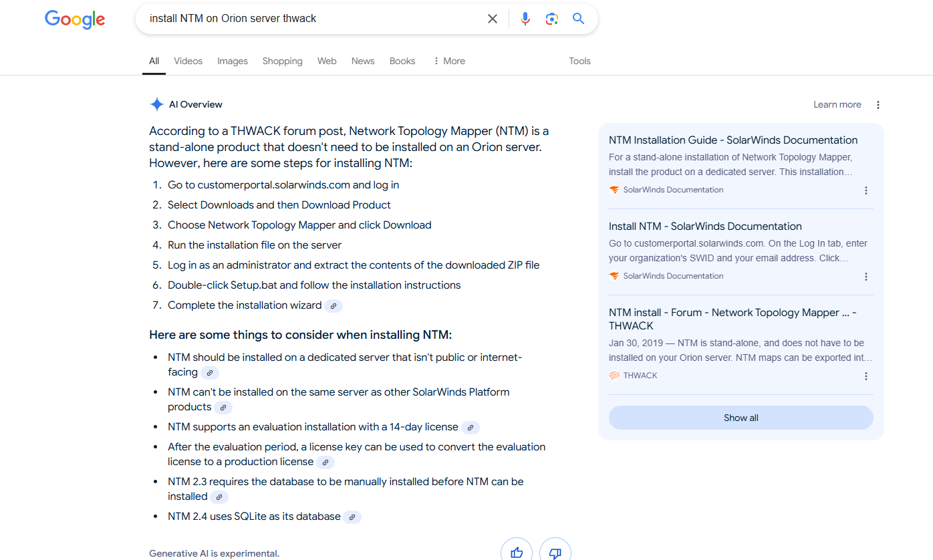This screenshot has width=933, height=560.
Task: Click 'For a stand-alone installation' snippet text
Action: tap(732, 164)
